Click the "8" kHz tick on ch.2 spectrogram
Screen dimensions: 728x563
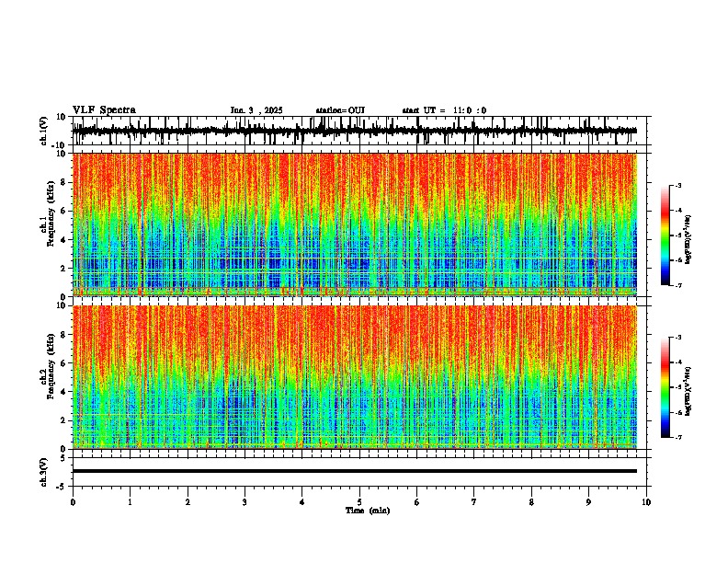click(x=63, y=335)
